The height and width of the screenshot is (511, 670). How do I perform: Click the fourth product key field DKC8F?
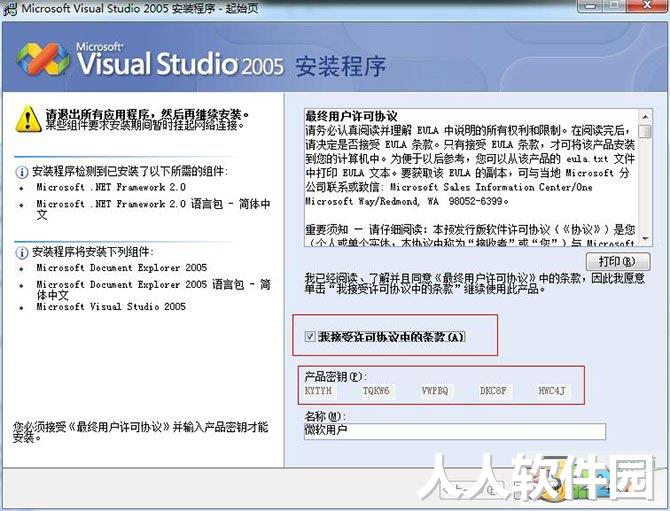point(494,391)
